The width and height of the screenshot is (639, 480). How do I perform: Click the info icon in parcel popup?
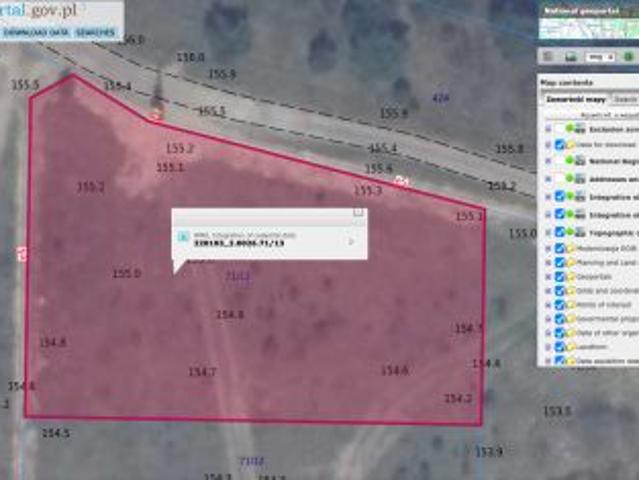click(x=182, y=238)
